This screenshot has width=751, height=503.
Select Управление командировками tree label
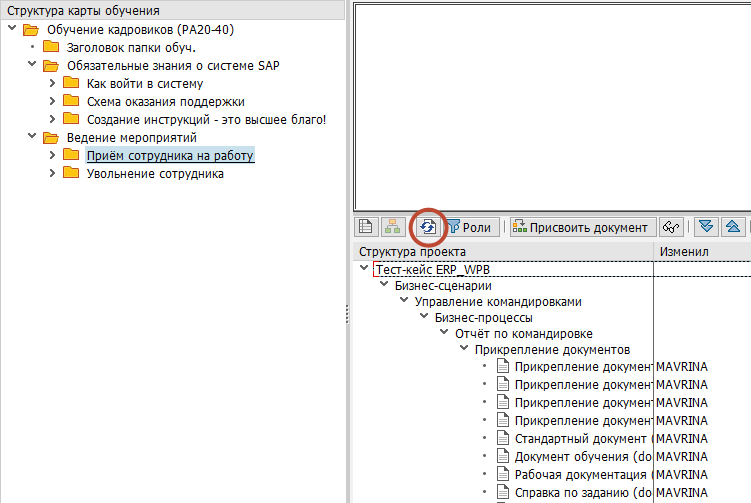(x=498, y=302)
